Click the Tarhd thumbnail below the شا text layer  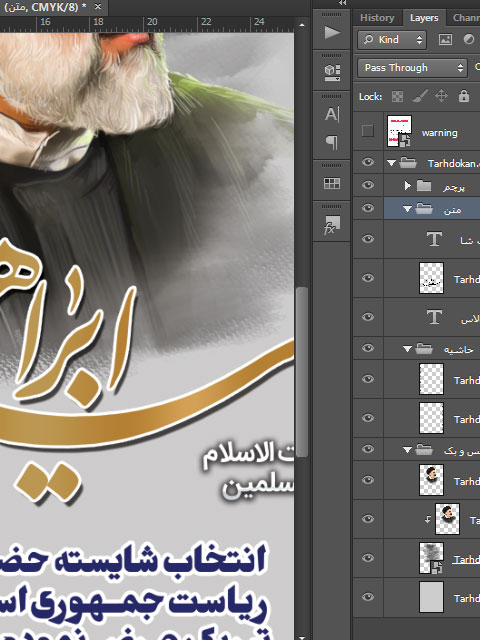pos(431,278)
